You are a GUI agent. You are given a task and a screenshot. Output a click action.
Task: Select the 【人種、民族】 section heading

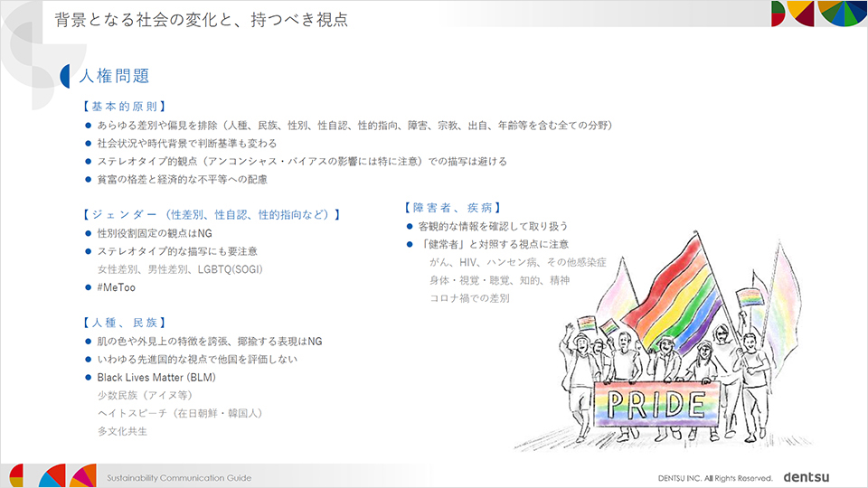[123, 323]
